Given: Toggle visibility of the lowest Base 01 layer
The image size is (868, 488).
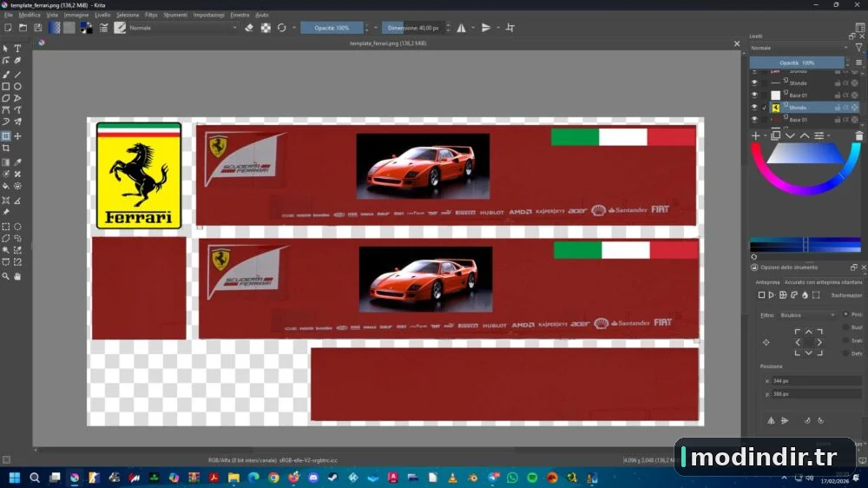Looking at the screenshot, I should point(754,120).
